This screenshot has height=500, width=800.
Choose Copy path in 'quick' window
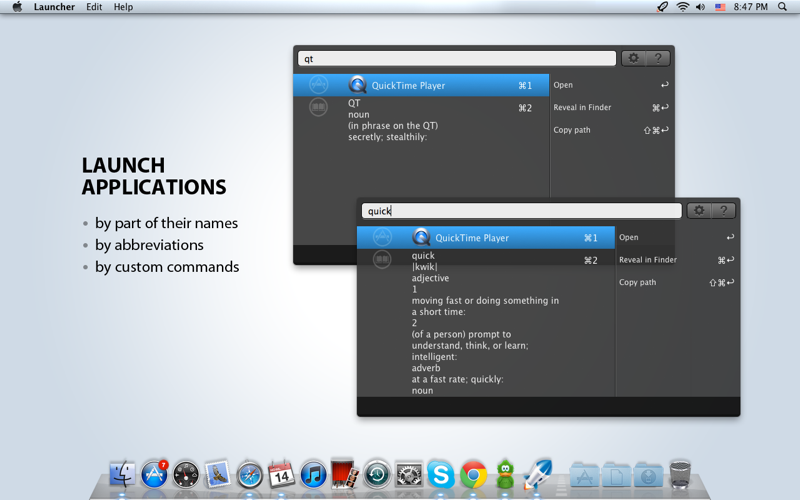[677, 282]
